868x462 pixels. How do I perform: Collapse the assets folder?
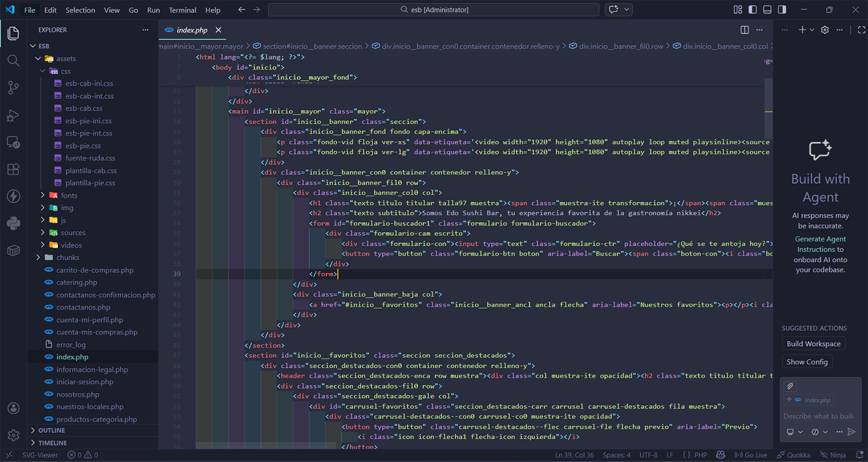coord(66,59)
